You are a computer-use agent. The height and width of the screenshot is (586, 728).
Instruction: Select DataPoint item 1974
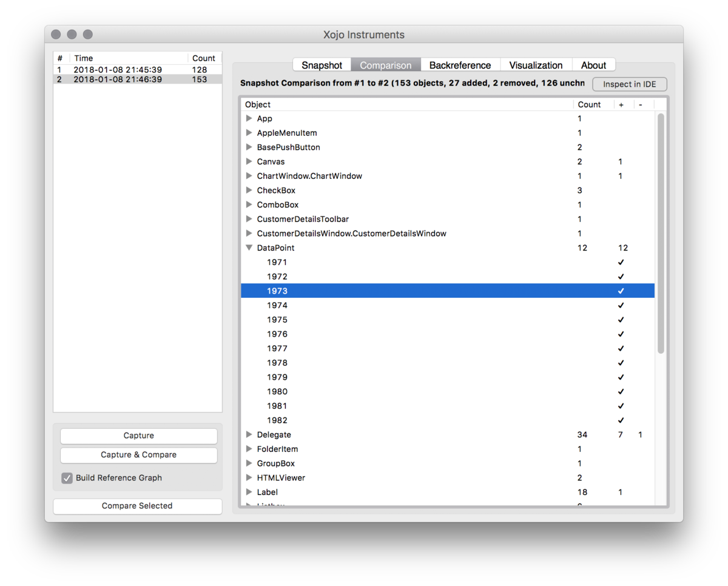click(448, 306)
